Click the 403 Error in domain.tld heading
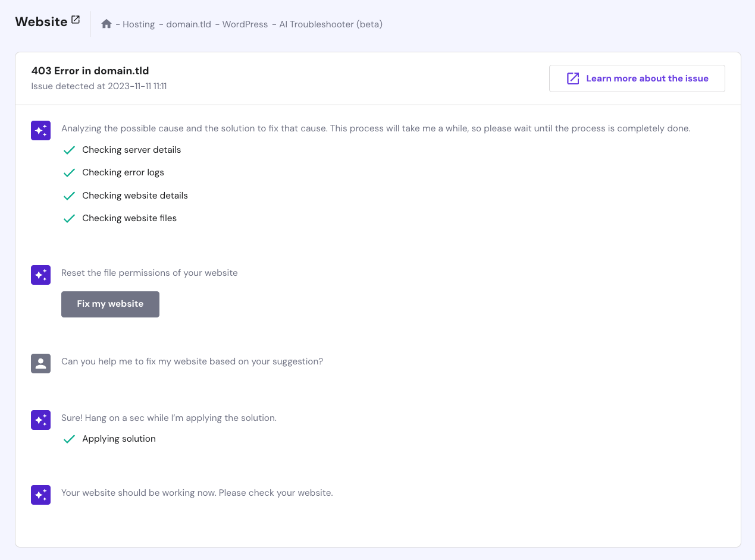755x560 pixels. coord(90,70)
